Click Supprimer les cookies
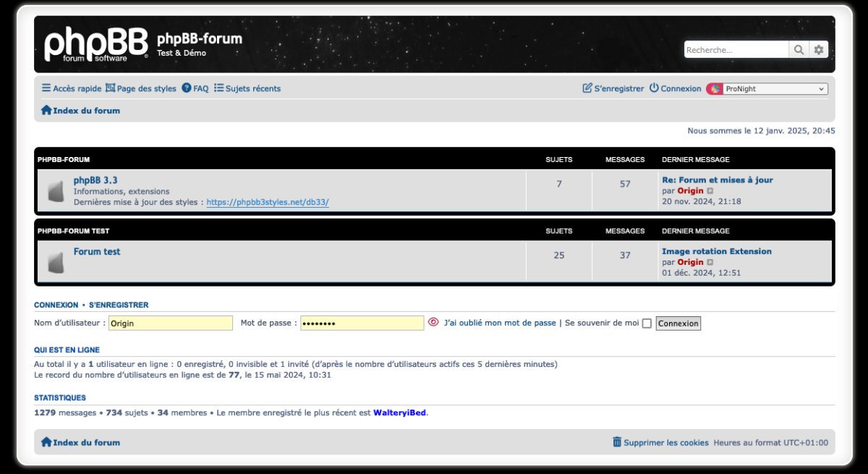 click(x=660, y=442)
